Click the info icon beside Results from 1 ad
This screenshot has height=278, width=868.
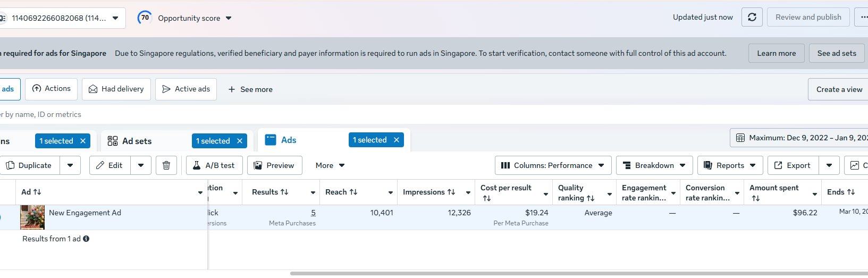[x=86, y=239]
